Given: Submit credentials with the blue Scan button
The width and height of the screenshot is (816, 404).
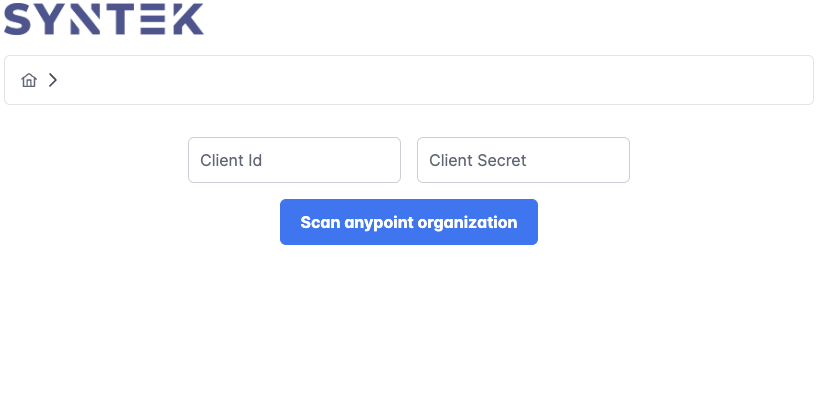Looking at the screenshot, I should (x=409, y=222).
